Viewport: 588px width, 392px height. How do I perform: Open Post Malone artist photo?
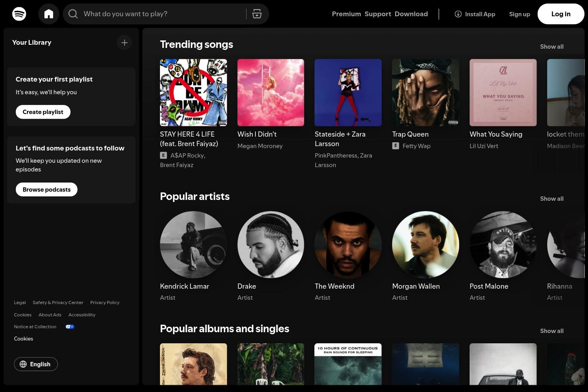point(503,245)
